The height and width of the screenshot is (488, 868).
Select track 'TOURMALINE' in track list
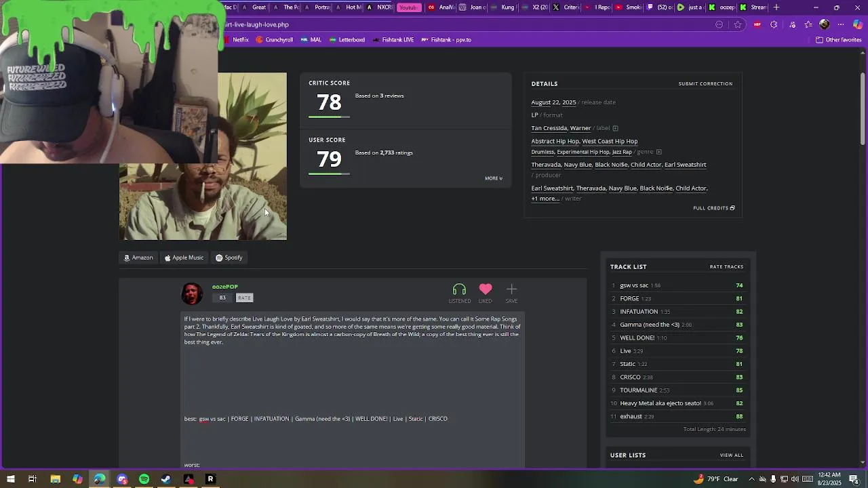[638, 390]
